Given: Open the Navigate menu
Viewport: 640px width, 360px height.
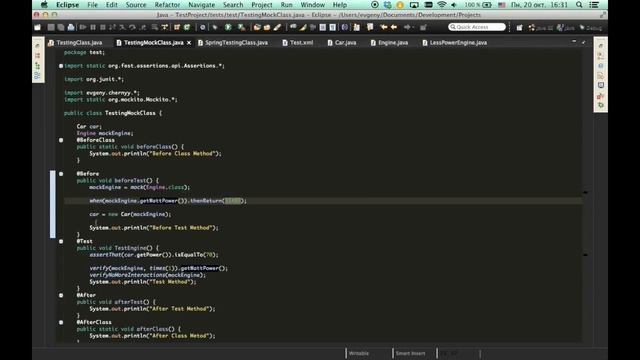Looking at the screenshot, I should 202,5.
